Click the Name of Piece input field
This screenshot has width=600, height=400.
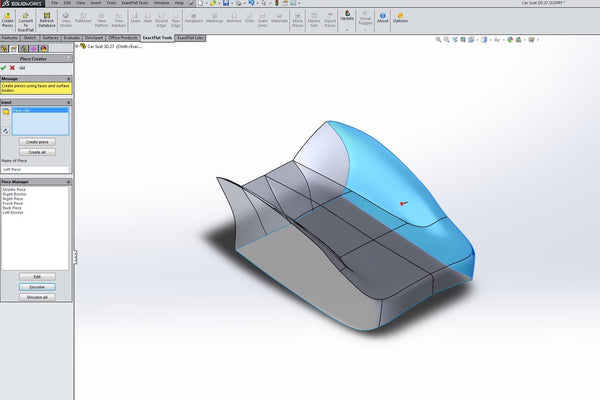click(37, 169)
